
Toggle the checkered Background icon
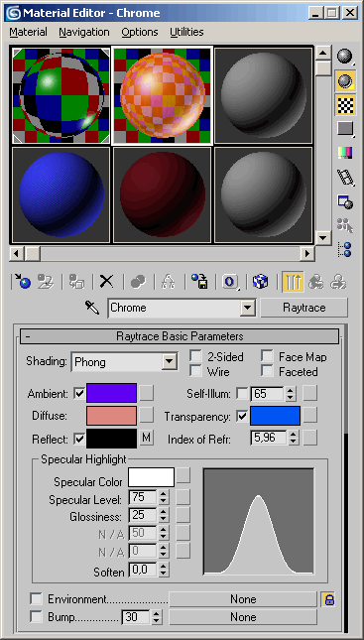345,105
